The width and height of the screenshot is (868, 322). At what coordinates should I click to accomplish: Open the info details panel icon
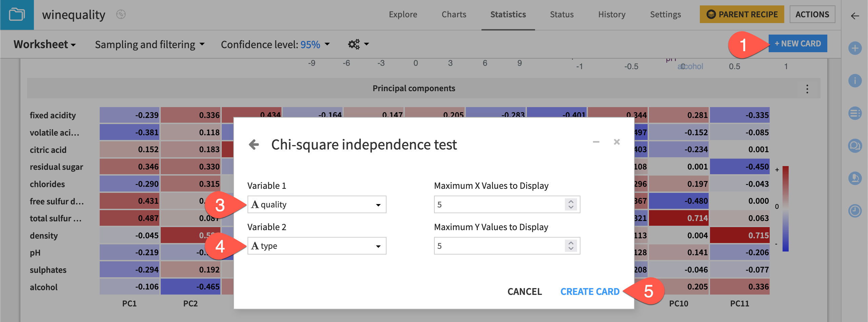(855, 80)
